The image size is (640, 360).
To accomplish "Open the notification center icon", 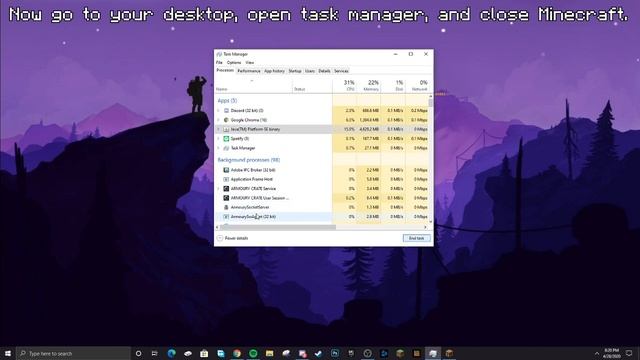I will (629, 353).
